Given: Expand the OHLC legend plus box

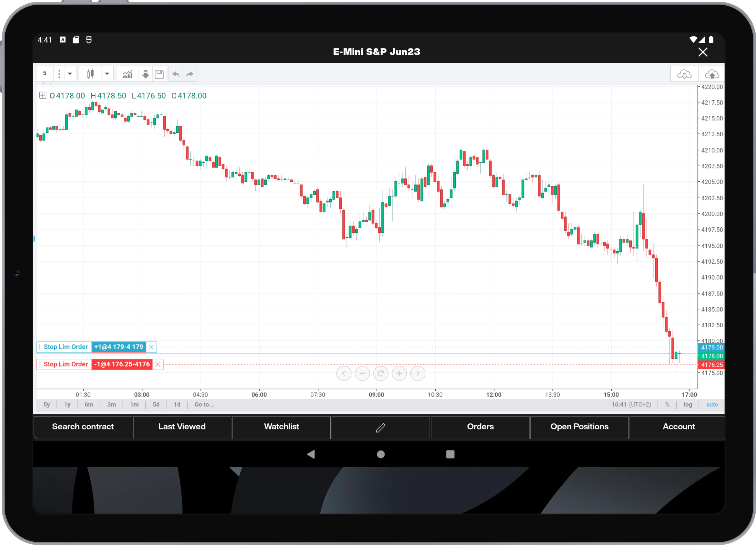Looking at the screenshot, I should (x=42, y=95).
